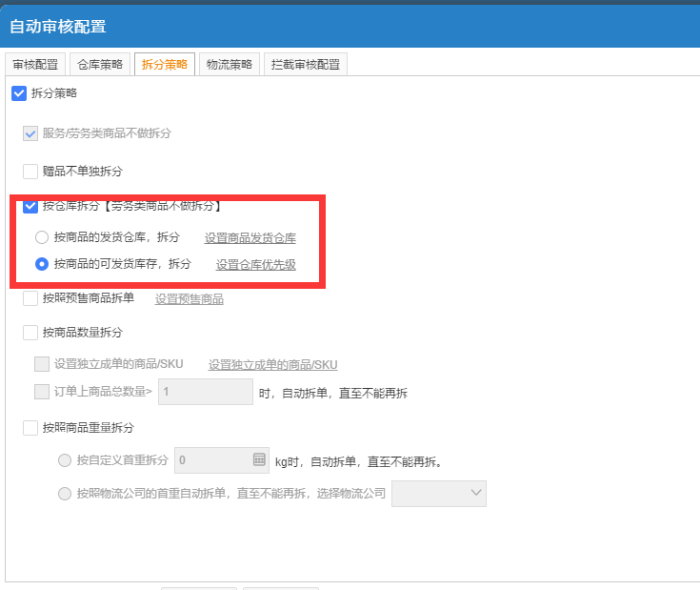
Task: Select the 拆分策略 tab
Action: click(165, 65)
